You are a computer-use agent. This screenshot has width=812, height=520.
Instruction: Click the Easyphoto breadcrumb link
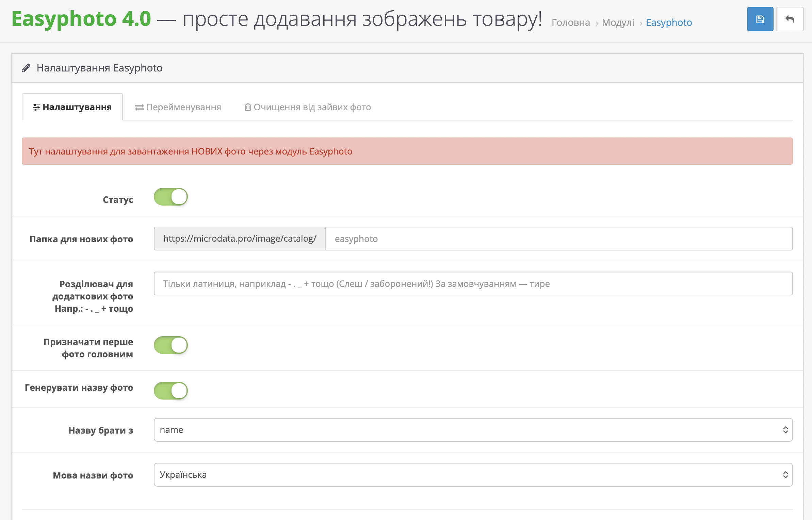click(x=669, y=22)
